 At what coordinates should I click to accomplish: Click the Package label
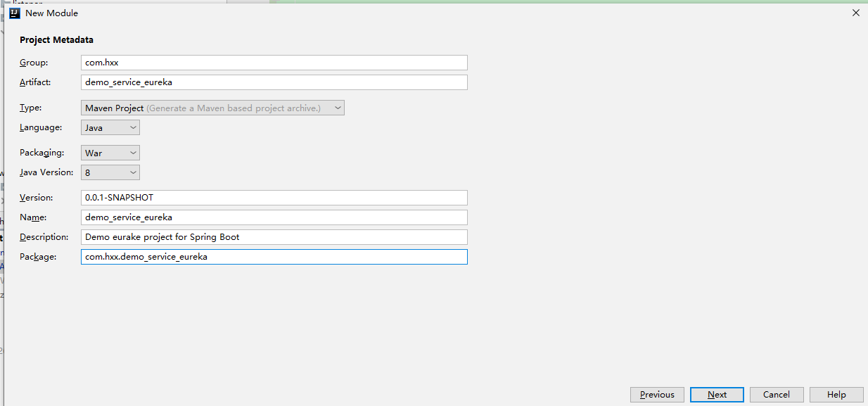[x=38, y=257]
